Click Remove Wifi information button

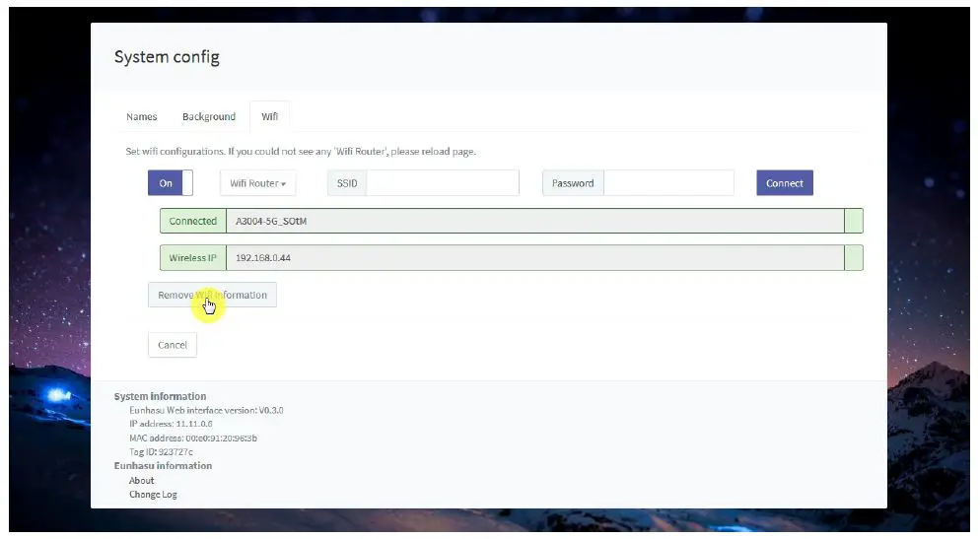pos(213,295)
